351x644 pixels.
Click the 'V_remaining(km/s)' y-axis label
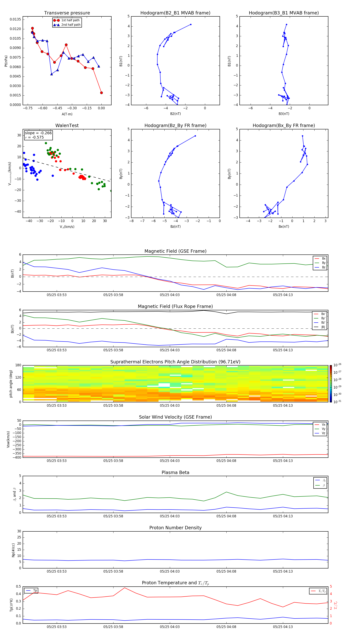(10, 173)
